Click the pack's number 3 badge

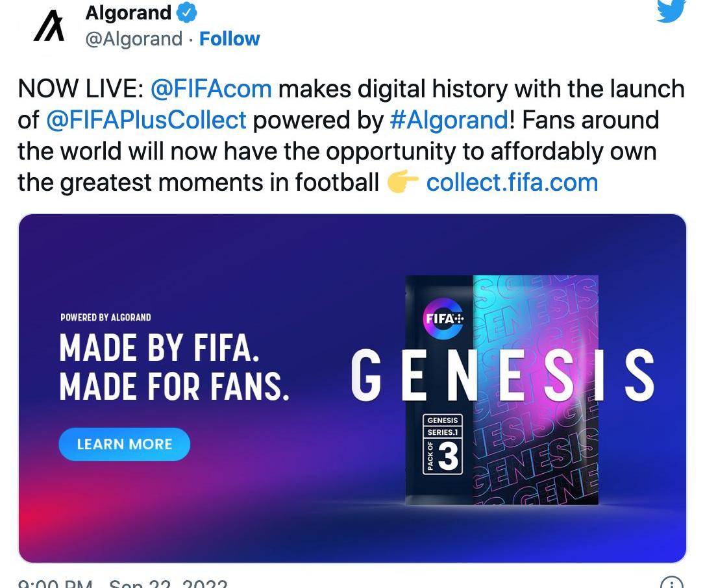(448, 456)
